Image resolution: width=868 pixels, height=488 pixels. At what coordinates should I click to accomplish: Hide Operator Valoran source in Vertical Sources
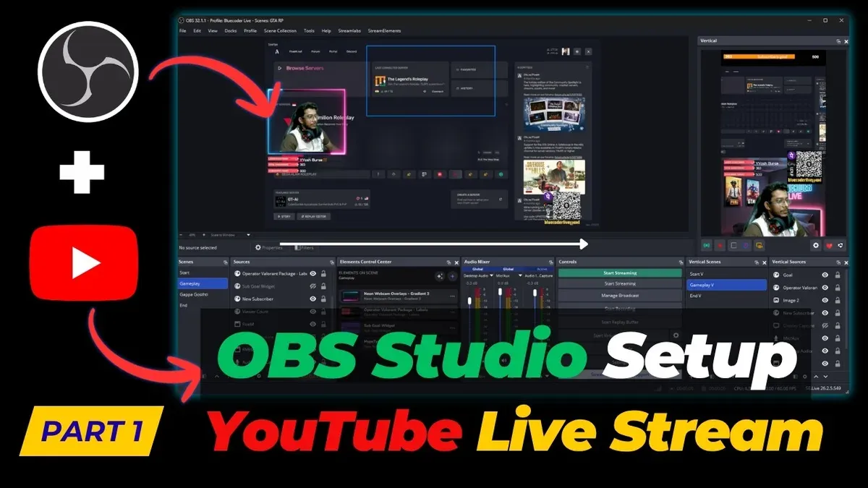click(x=825, y=287)
